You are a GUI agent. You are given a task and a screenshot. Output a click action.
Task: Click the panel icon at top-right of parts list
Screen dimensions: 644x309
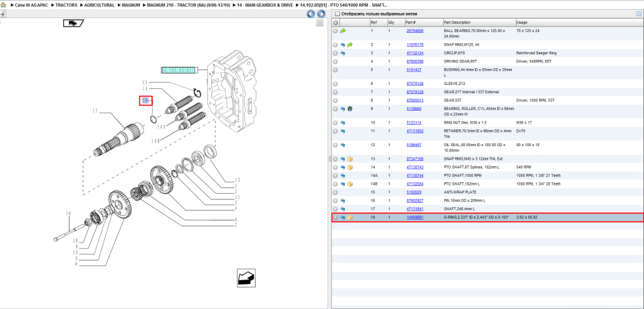(639, 14)
